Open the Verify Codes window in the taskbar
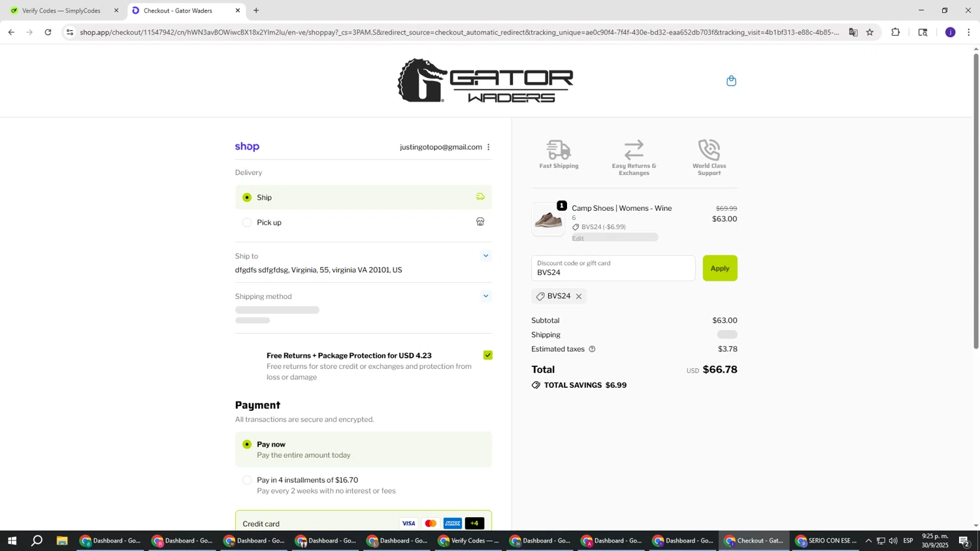980x551 pixels. pos(469,541)
